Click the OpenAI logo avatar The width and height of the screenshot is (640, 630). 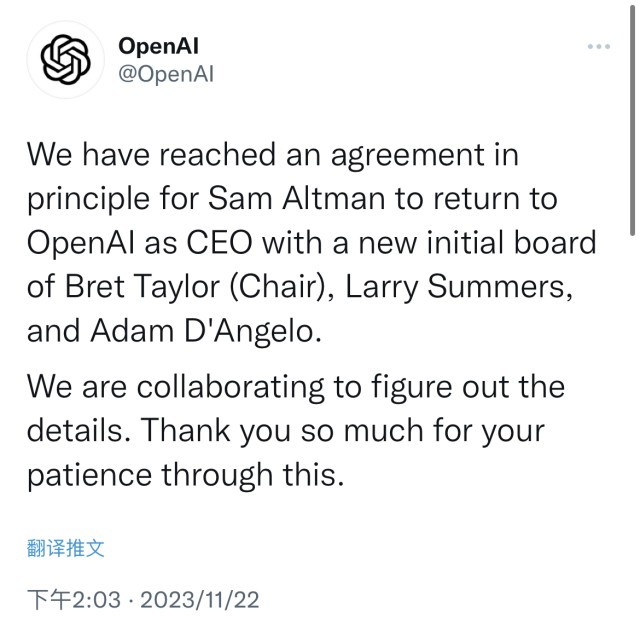point(65,60)
